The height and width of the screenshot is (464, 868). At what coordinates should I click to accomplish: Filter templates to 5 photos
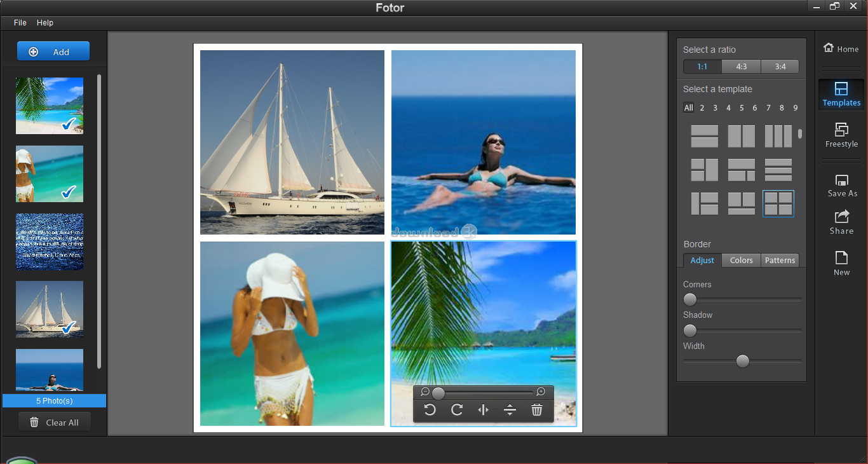[742, 108]
